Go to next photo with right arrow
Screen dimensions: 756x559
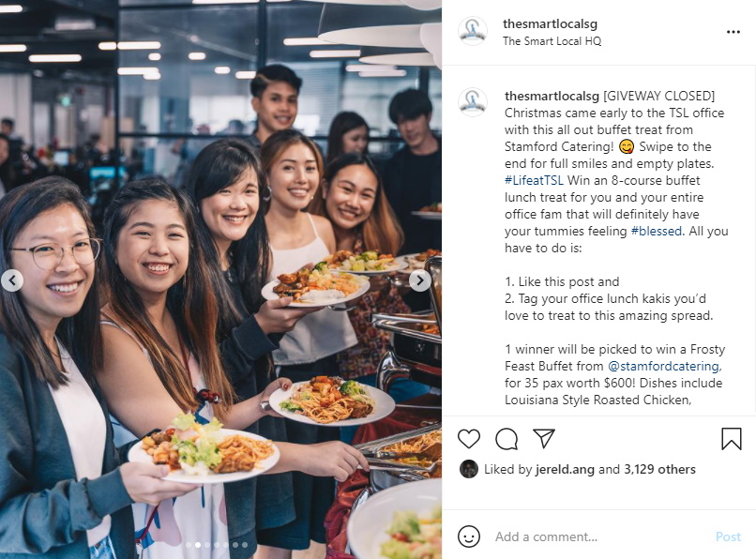[x=419, y=280]
